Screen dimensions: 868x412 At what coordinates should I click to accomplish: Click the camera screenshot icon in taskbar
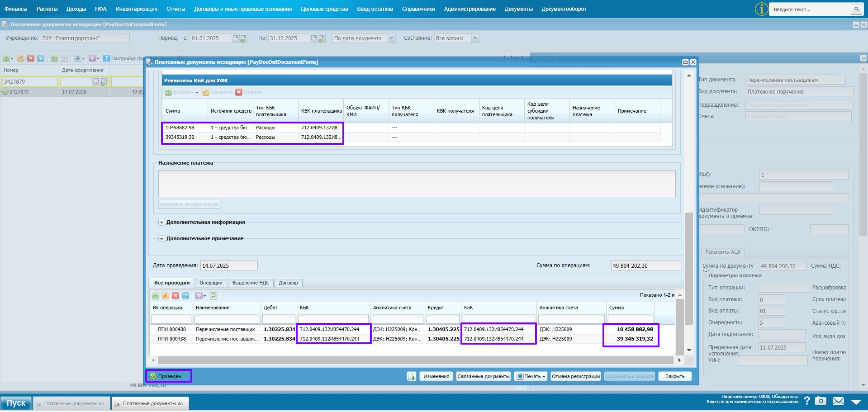coord(821,401)
